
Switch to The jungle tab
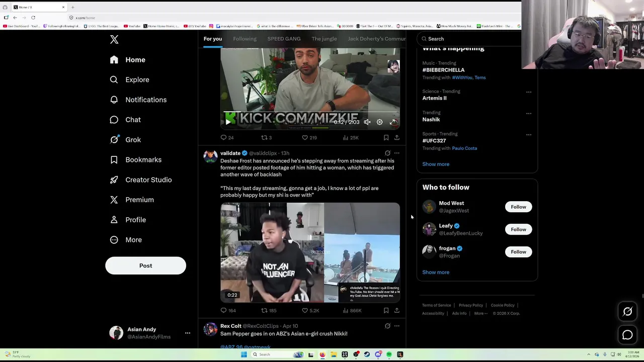(x=324, y=39)
